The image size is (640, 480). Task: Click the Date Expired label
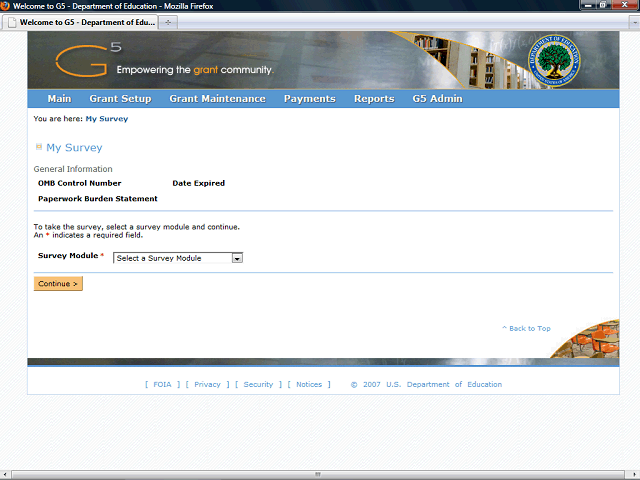[198, 183]
